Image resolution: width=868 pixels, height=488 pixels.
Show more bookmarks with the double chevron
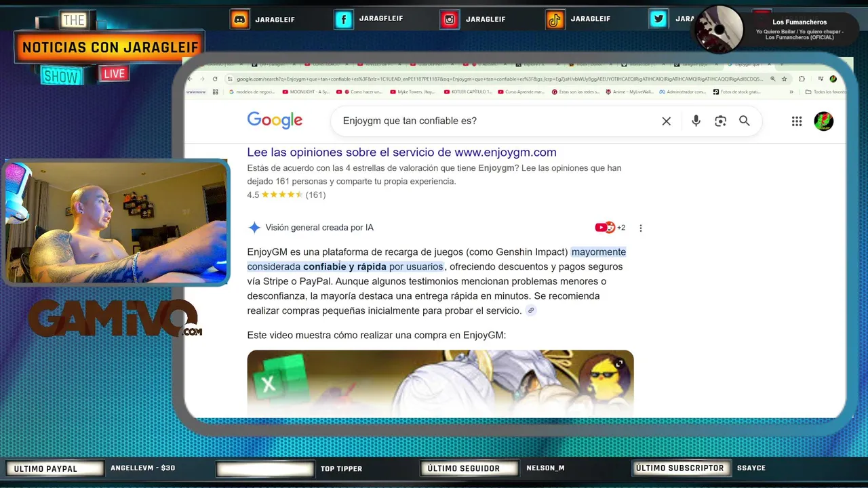tap(791, 92)
